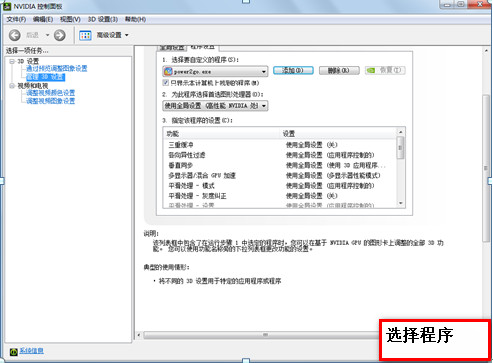The width and height of the screenshot is (493, 363).
Task: Switch to the 全局设置 tab
Action: 172,48
